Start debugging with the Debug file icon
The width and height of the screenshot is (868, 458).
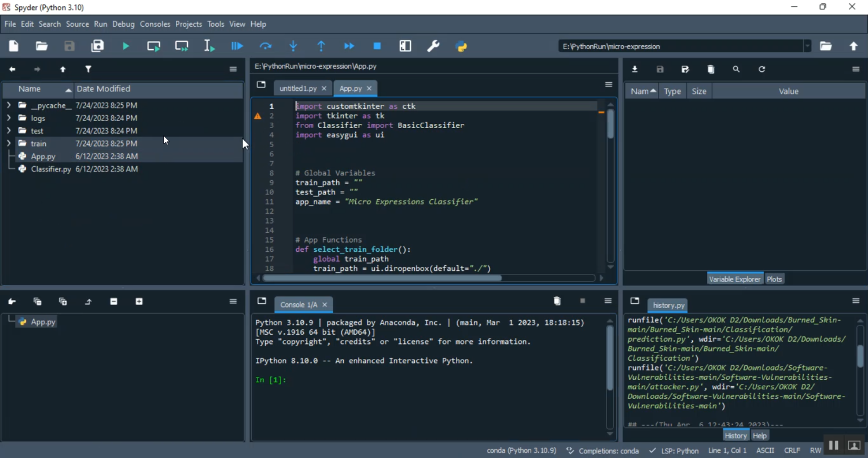tap(237, 46)
